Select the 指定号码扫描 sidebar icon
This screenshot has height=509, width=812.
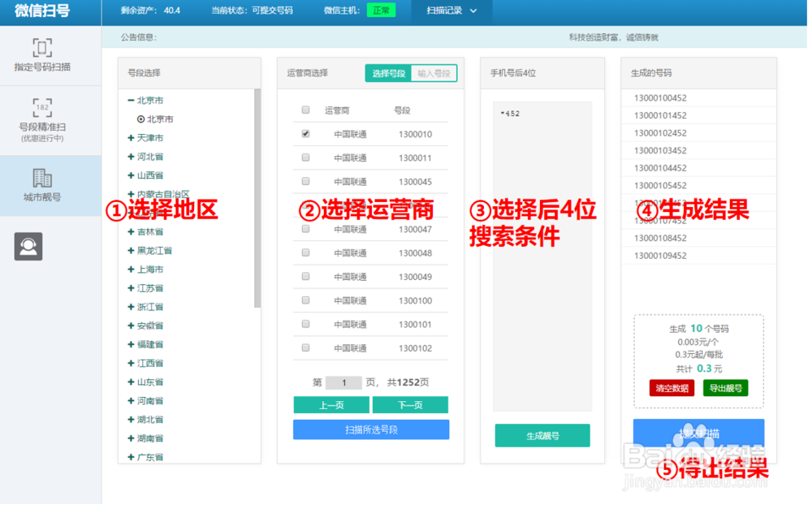click(41, 49)
